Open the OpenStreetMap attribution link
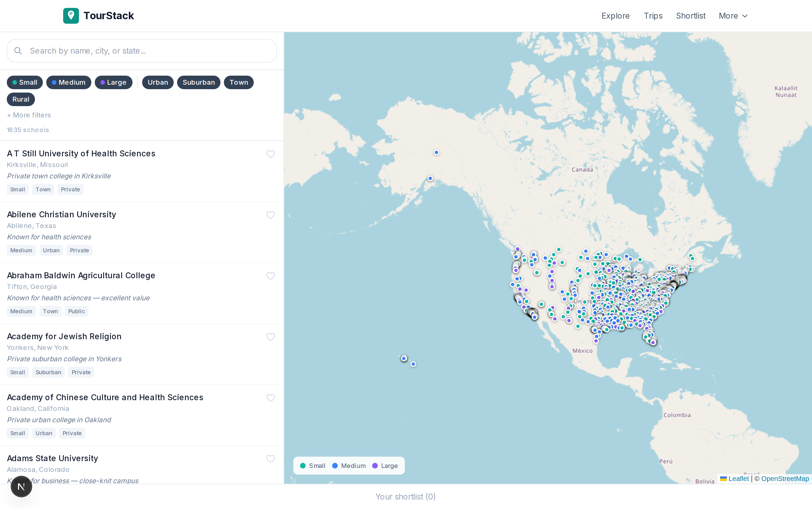The image size is (812, 508). (x=785, y=479)
